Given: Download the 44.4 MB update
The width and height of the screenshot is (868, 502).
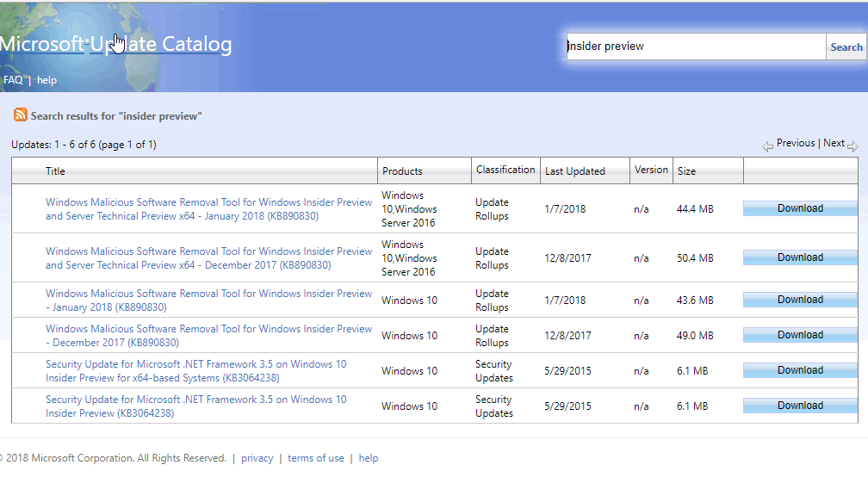Looking at the screenshot, I should 800,208.
